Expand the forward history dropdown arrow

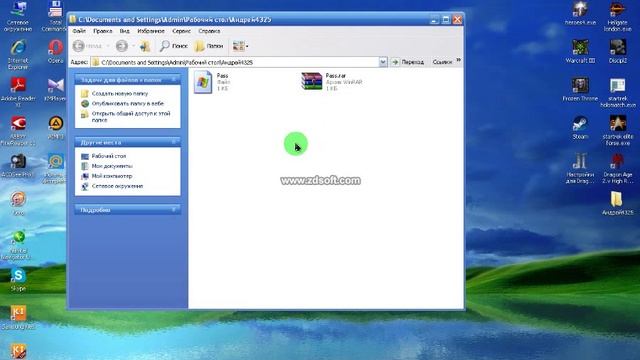[x=133, y=46]
